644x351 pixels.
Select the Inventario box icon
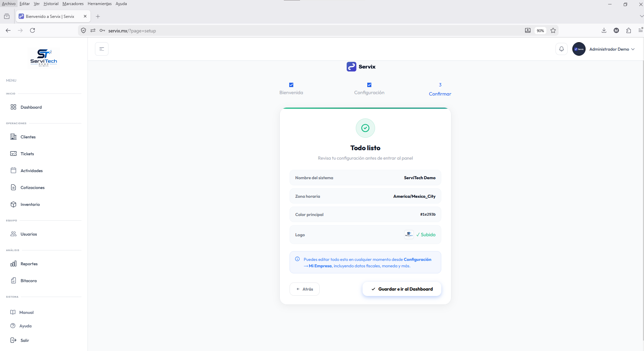point(14,204)
